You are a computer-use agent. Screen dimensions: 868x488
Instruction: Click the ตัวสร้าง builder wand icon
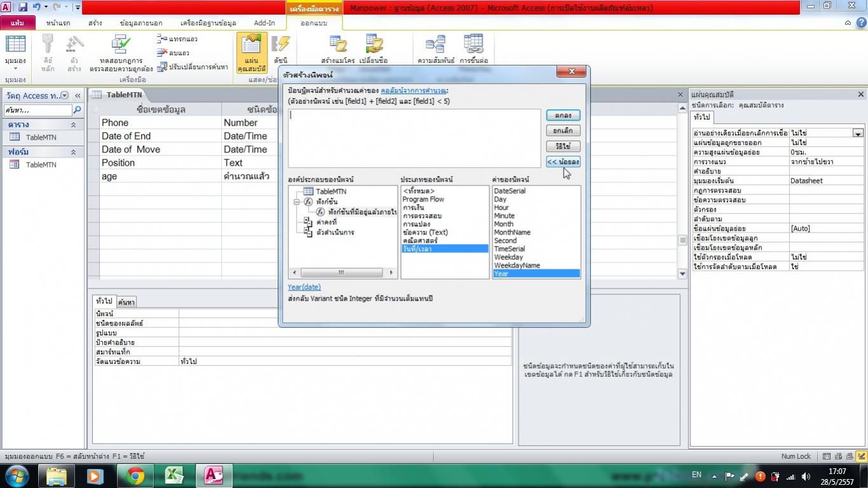tap(74, 54)
